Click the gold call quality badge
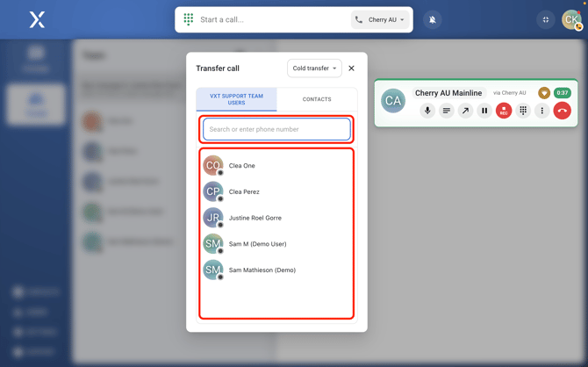The height and width of the screenshot is (367, 588). [x=544, y=92]
